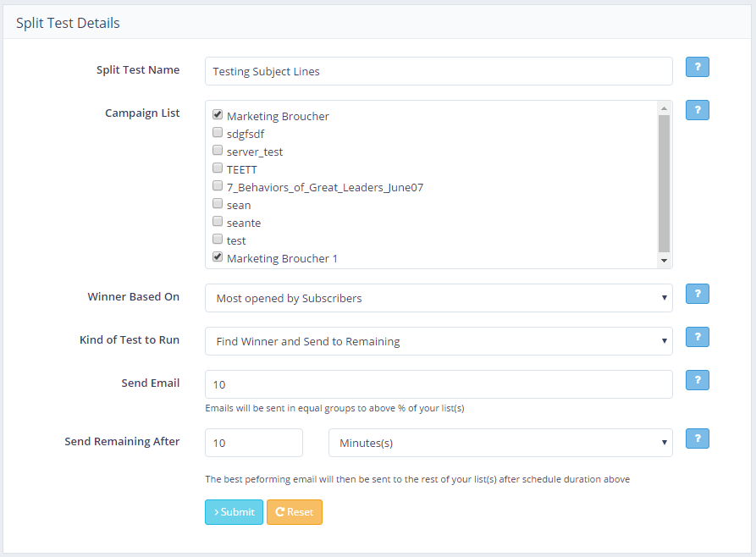The height and width of the screenshot is (557, 756).
Task: Show help for Kind of Test to Run
Action: click(697, 337)
